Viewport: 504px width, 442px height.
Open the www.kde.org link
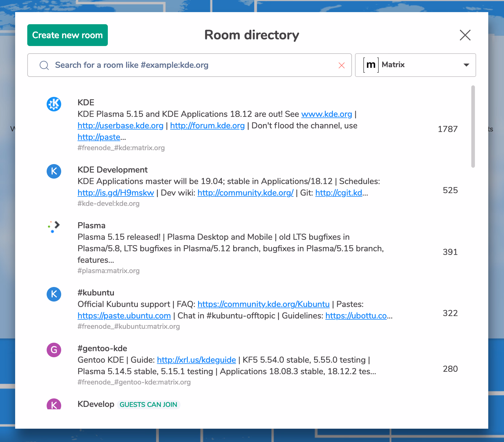(327, 114)
